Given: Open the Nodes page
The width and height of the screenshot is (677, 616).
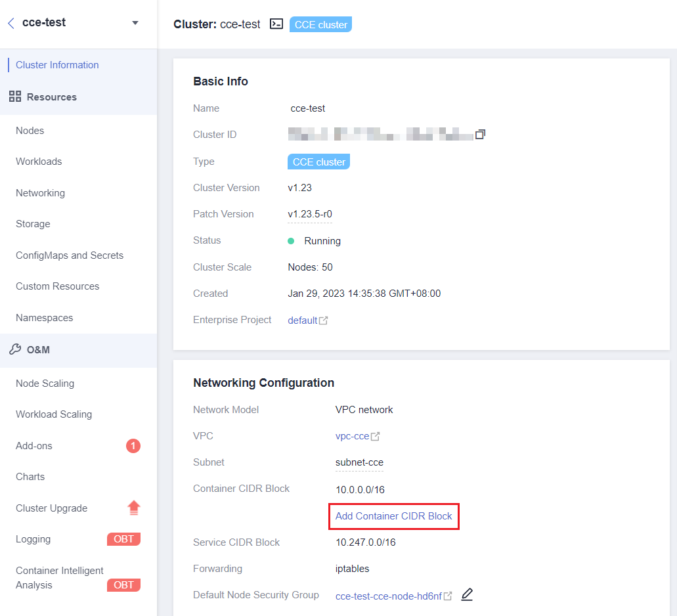Looking at the screenshot, I should tap(30, 131).
